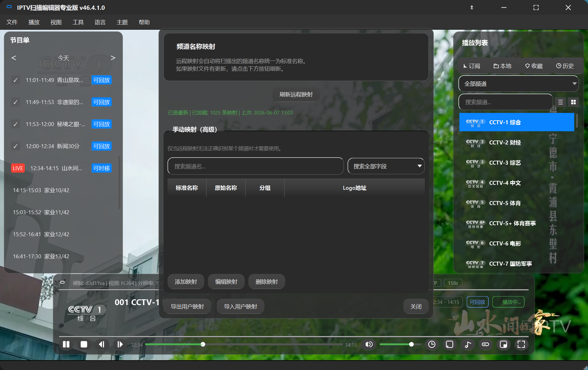Open the 工具 menu
Image resolution: width=588 pixels, height=370 pixels.
click(x=78, y=22)
